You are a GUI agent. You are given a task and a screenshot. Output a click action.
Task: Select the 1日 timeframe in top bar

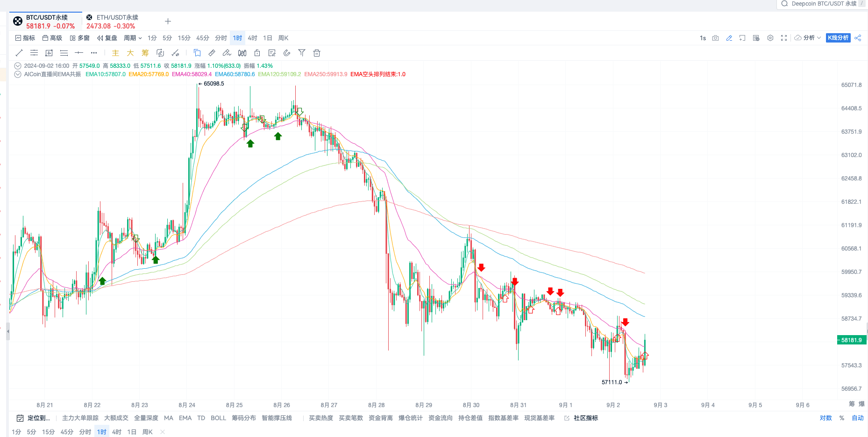click(267, 38)
